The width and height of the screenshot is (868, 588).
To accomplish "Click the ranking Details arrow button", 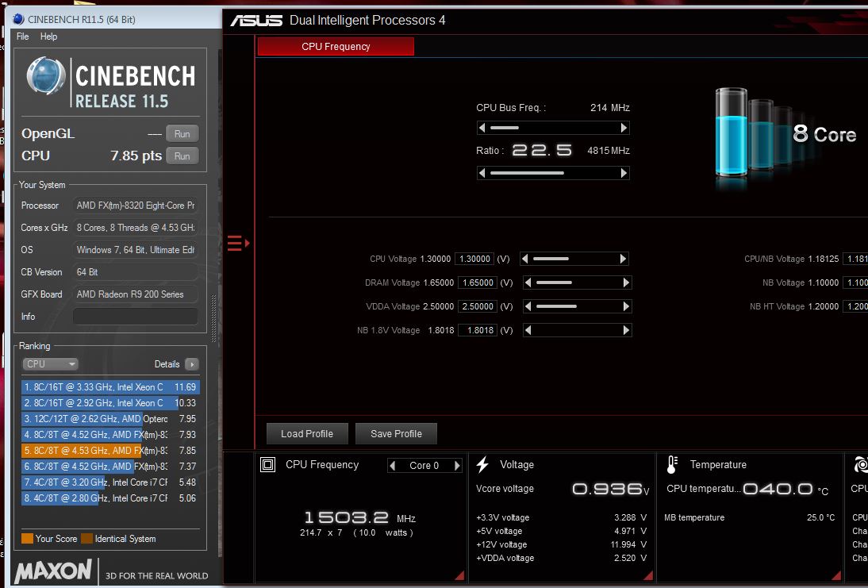I will [x=191, y=364].
